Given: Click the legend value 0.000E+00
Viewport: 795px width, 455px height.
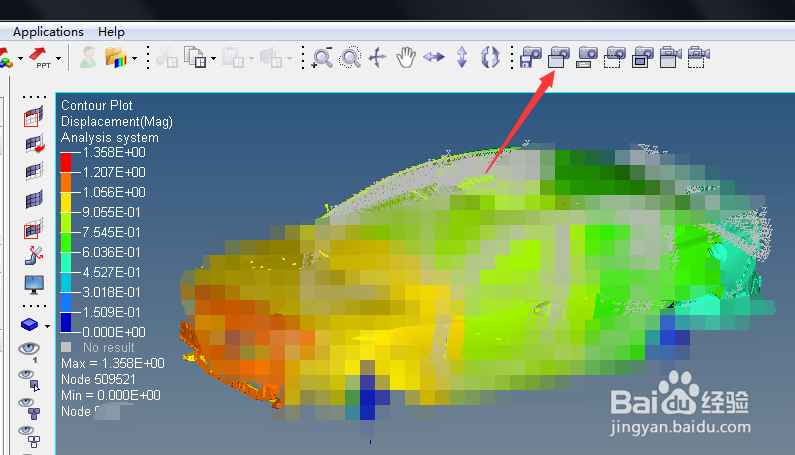Looking at the screenshot, I should pos(114,332).
